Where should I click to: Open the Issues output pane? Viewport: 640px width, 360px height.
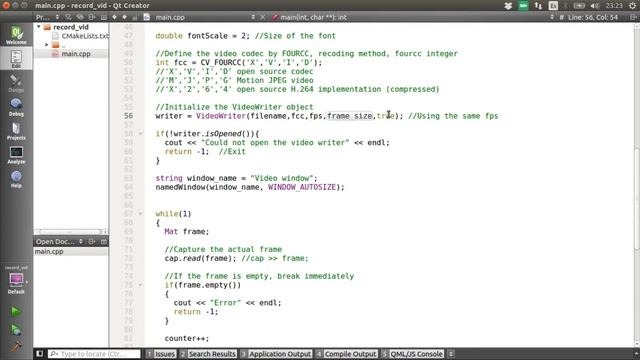(161, 354)
